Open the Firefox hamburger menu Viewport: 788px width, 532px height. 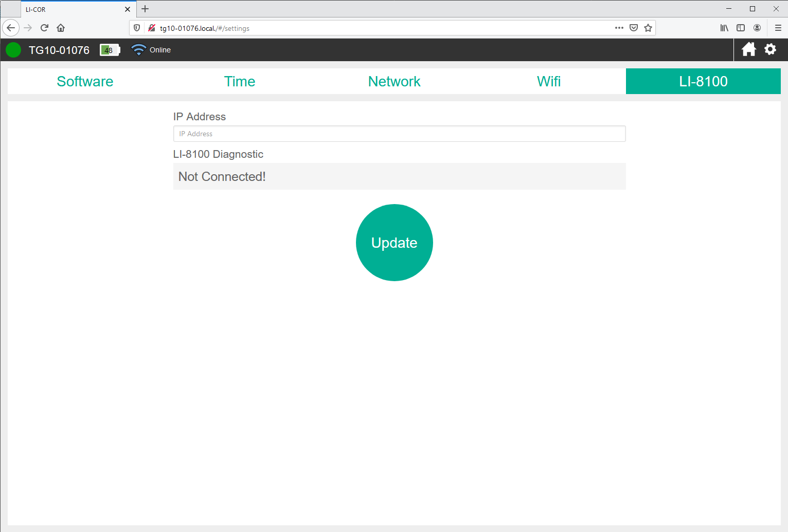tap(778, 28)
